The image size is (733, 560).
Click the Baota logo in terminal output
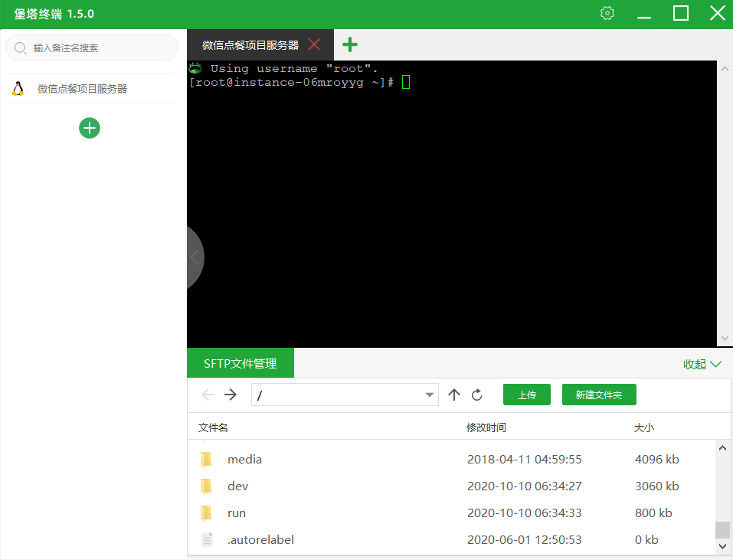(195, 68)
